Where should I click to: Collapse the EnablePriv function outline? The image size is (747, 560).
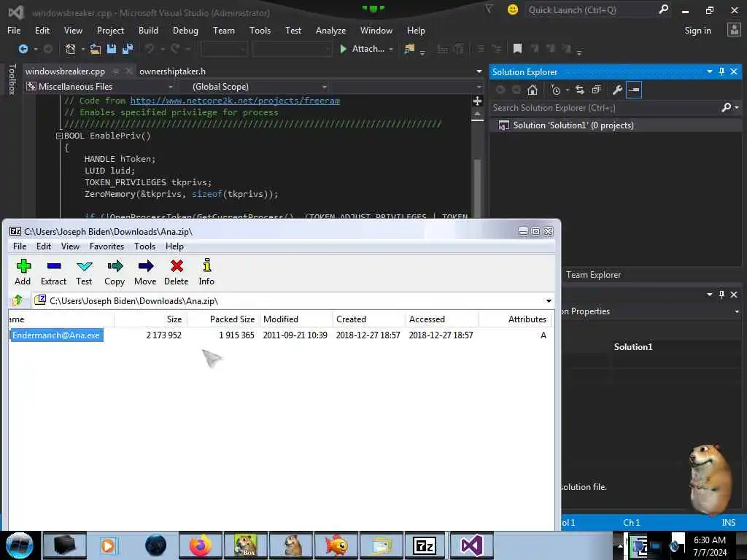[59, 136]
